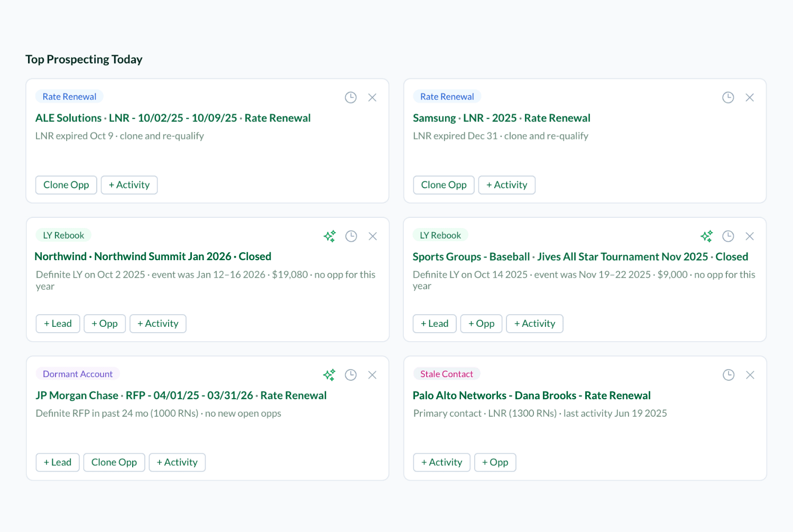Add an activity to ALE Solutions card
The width and height of the screenshot is (793, 532).
point(129,185)
